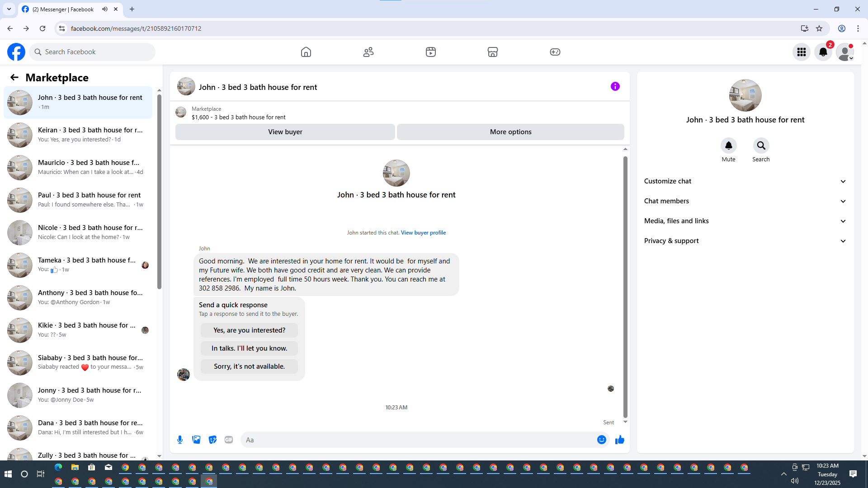Open the Keiran conversation in list
Screen dimensions: 868x488
[78, 135]
